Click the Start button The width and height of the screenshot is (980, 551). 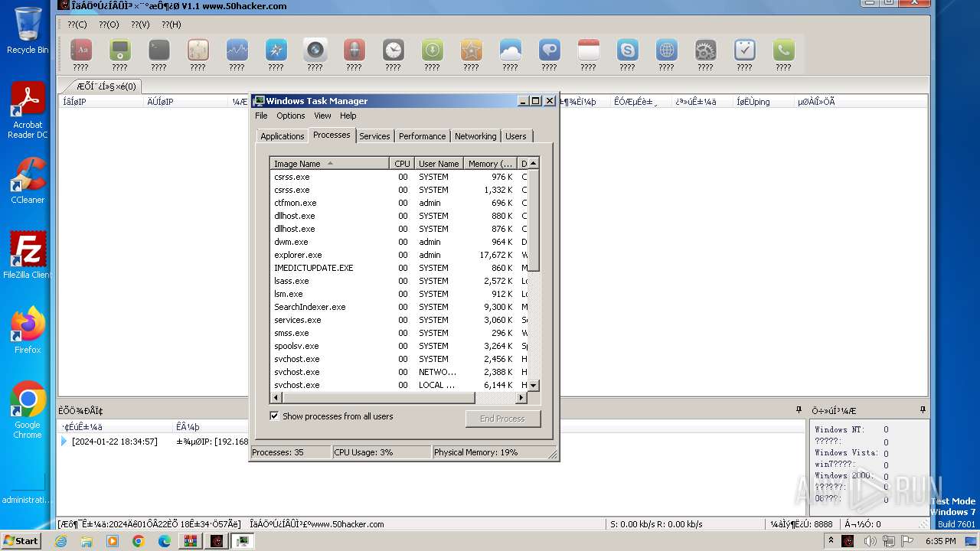(21, 541)
